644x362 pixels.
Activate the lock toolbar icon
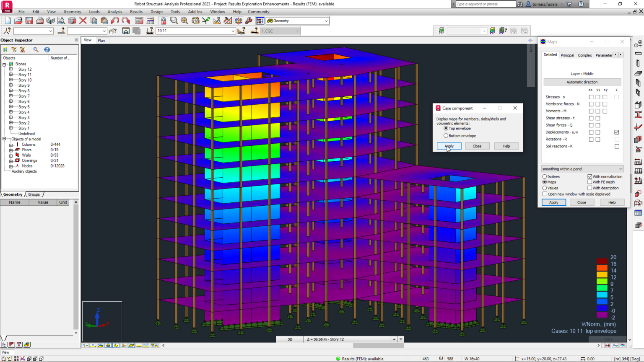click(x=164, y=21)
